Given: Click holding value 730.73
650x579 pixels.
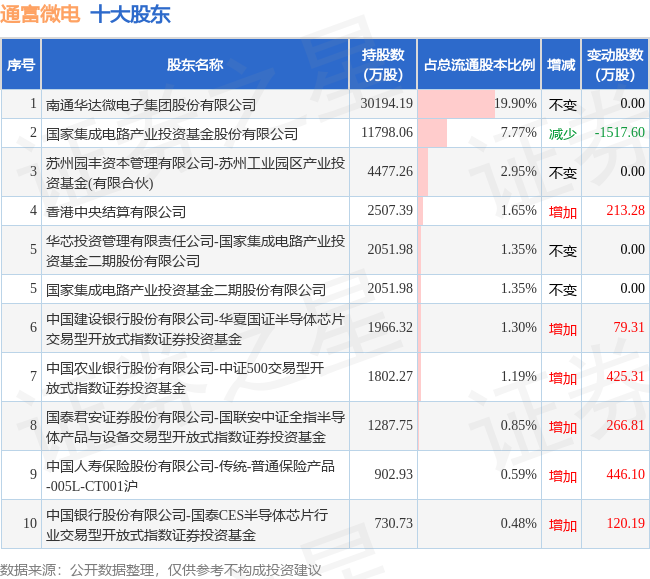Looking at the screenshot, I should tap(393, 523).
